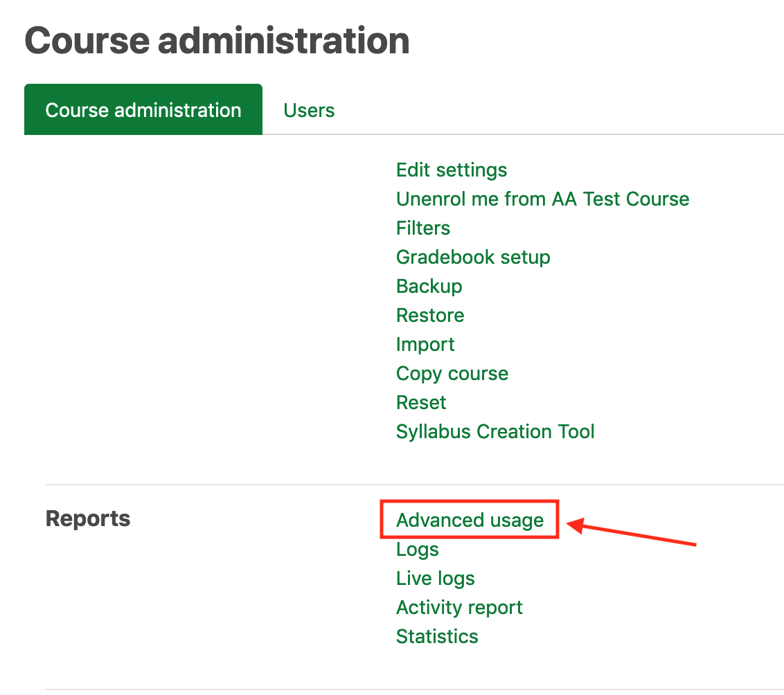The image size is (784, 695).
Task: Open the Activity report link
Action: point(459,608)
